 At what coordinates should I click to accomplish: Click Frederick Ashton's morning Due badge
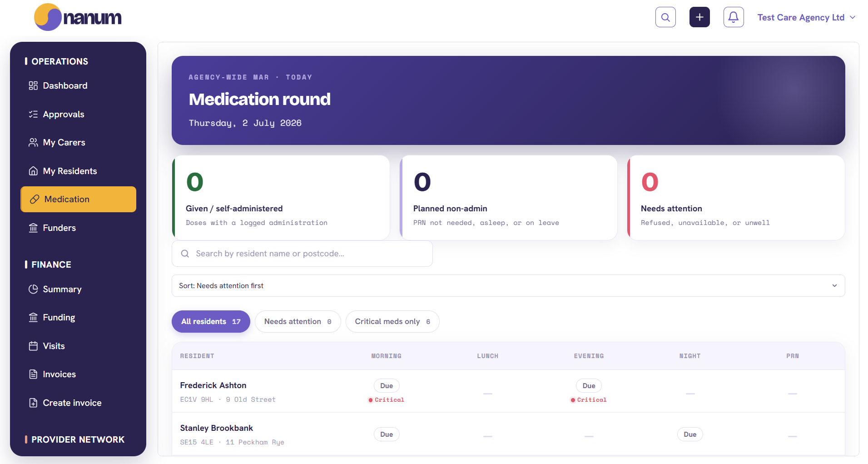[387, 386]
